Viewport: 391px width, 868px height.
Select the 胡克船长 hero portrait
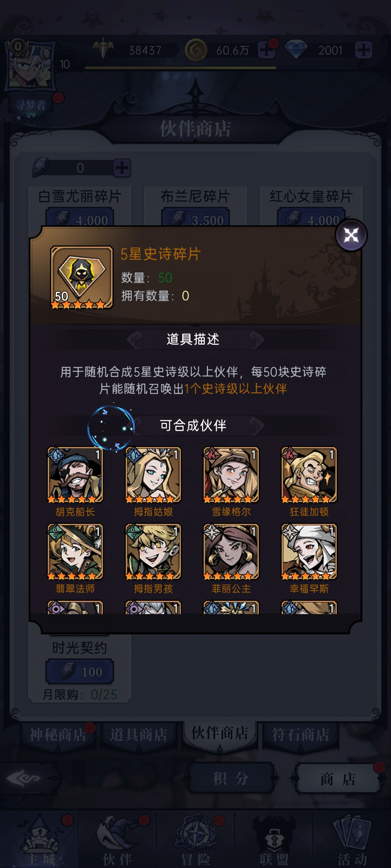[x=75, y=475]
